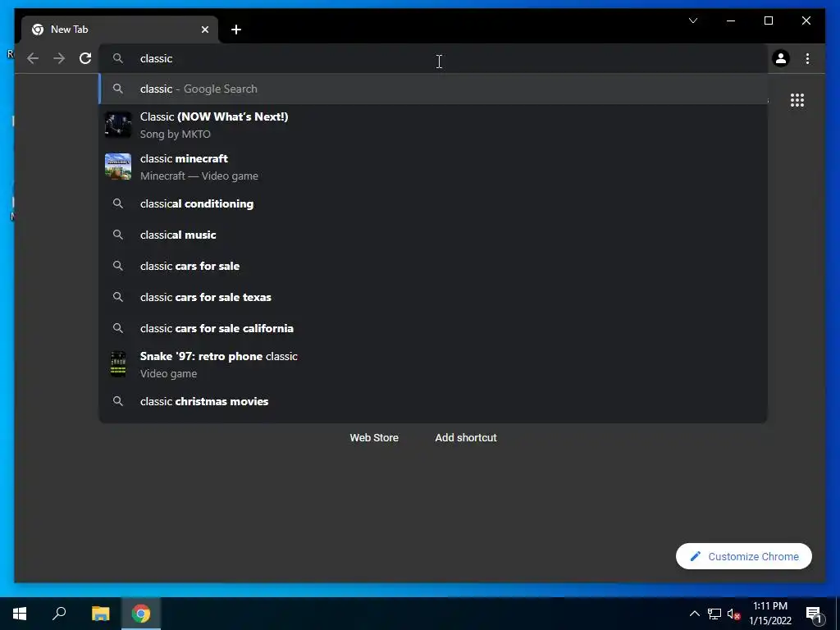840x630 pixels.
Task: Click the Snake '97 game thumbnail
Action: point(118,364)
